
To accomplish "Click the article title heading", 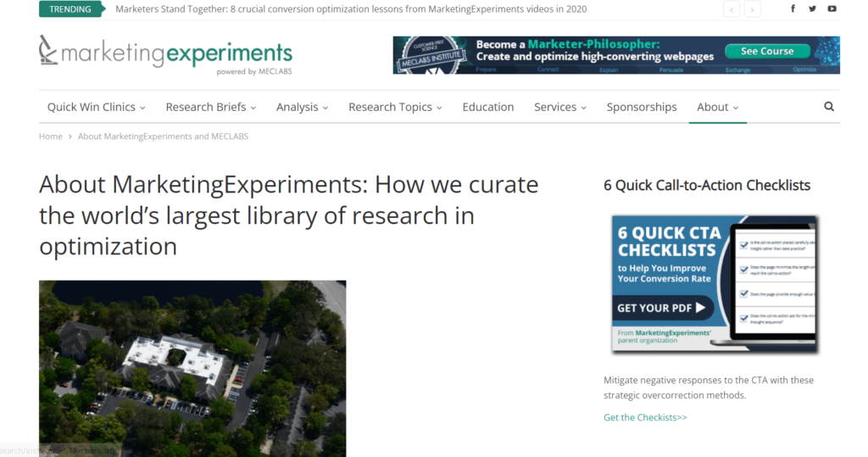I will point(288,215).
